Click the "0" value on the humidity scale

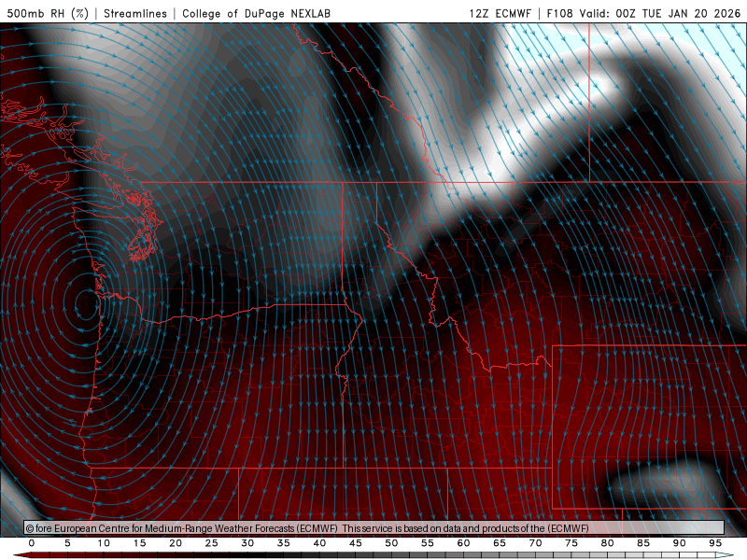tap(32, 543)
